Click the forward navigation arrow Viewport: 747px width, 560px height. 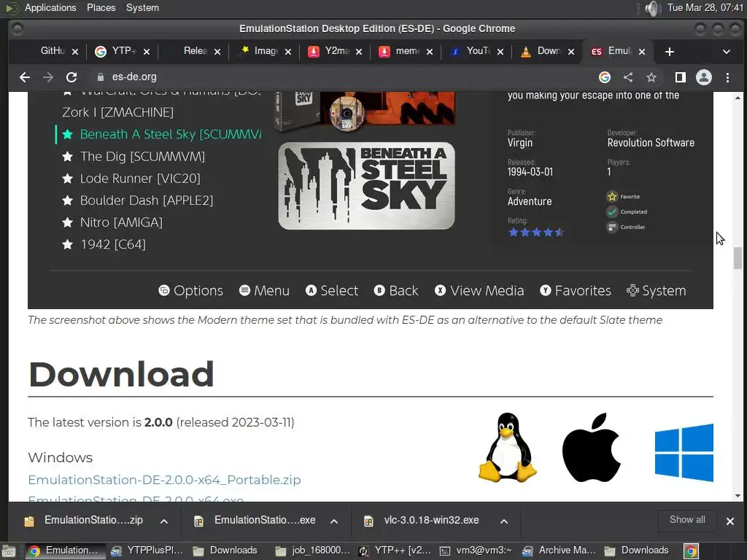48,77
